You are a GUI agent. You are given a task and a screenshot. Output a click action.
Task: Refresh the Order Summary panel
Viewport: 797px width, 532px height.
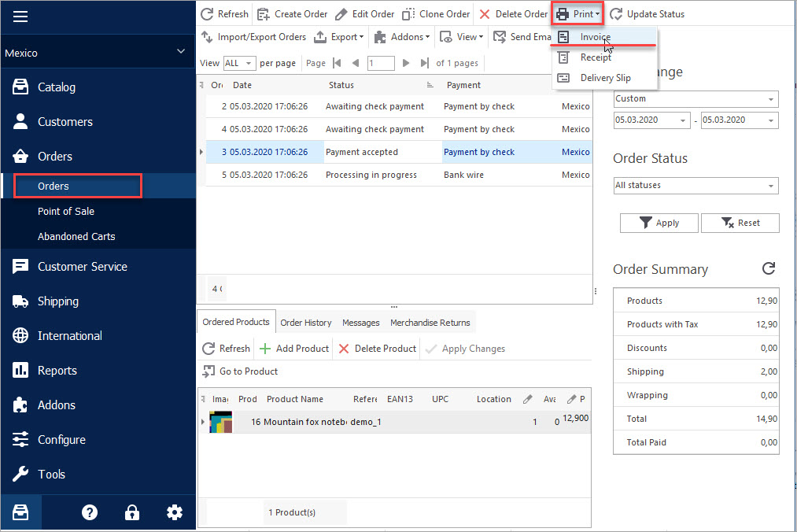[x=769, y=268]
